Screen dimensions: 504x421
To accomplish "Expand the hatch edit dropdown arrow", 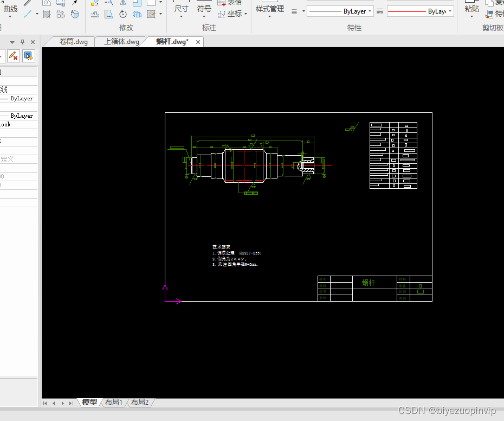I will click(x=161, y=14).
